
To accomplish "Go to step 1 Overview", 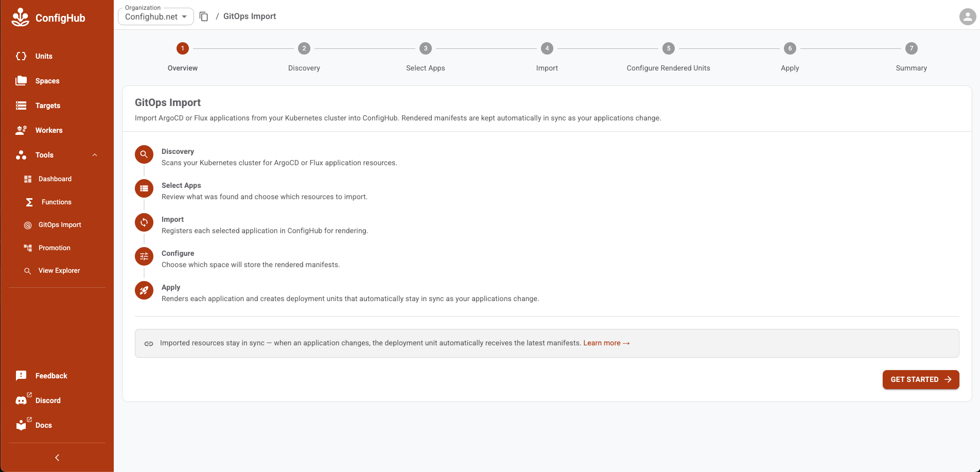I will pyautogui.click(x=183, y=57).
